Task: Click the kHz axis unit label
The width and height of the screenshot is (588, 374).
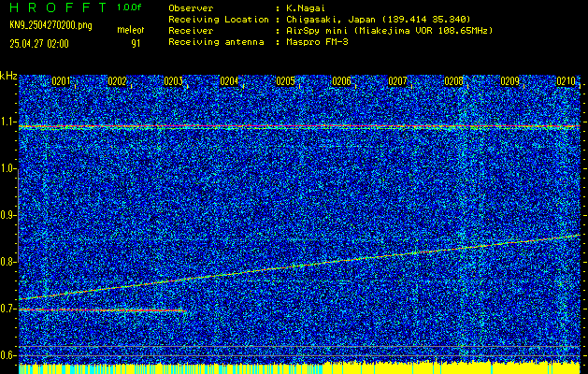Action: click(8, 76)
